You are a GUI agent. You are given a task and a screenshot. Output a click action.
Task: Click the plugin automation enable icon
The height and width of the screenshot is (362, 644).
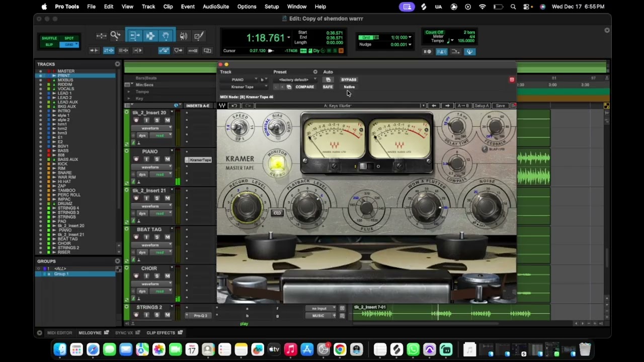click(328, 79)
